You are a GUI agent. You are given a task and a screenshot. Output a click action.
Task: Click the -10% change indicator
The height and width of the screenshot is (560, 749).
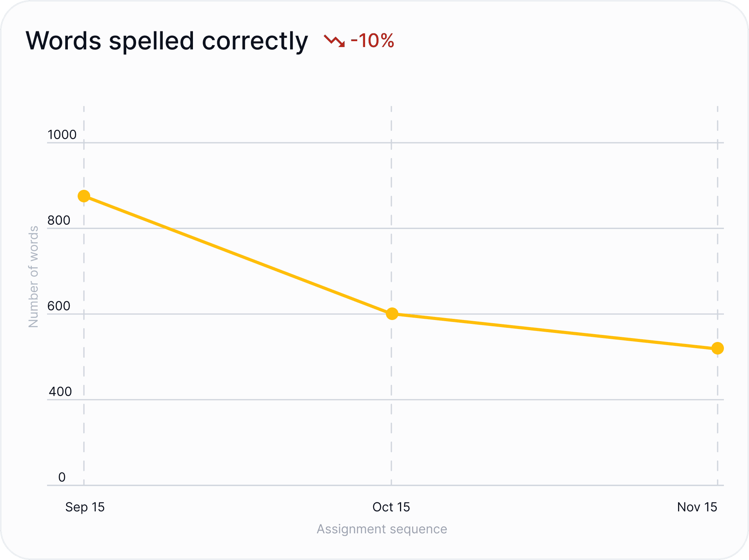coord(372,41)
